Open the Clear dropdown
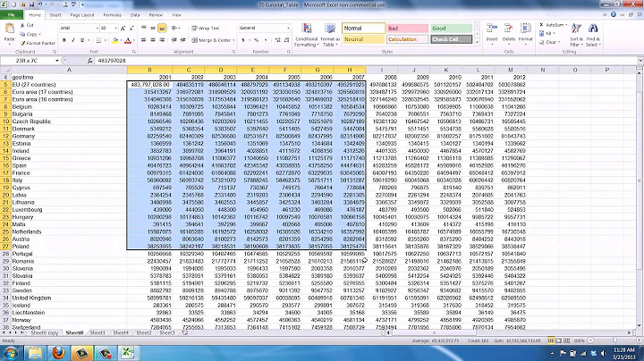 coord(549,42)
